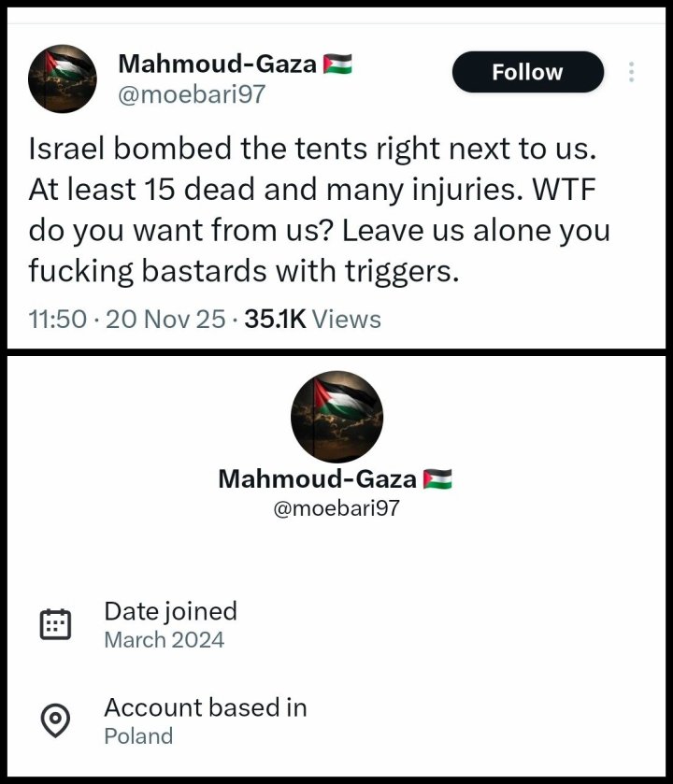Viewport: 673px width, 784px height.
Task: Click the small profile avatar beside the tweet
Action: pyautogui.click(x=63, y=78)
